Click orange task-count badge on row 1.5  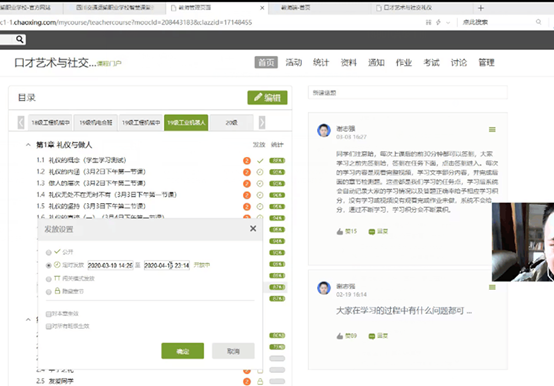(x=247, y=207)
